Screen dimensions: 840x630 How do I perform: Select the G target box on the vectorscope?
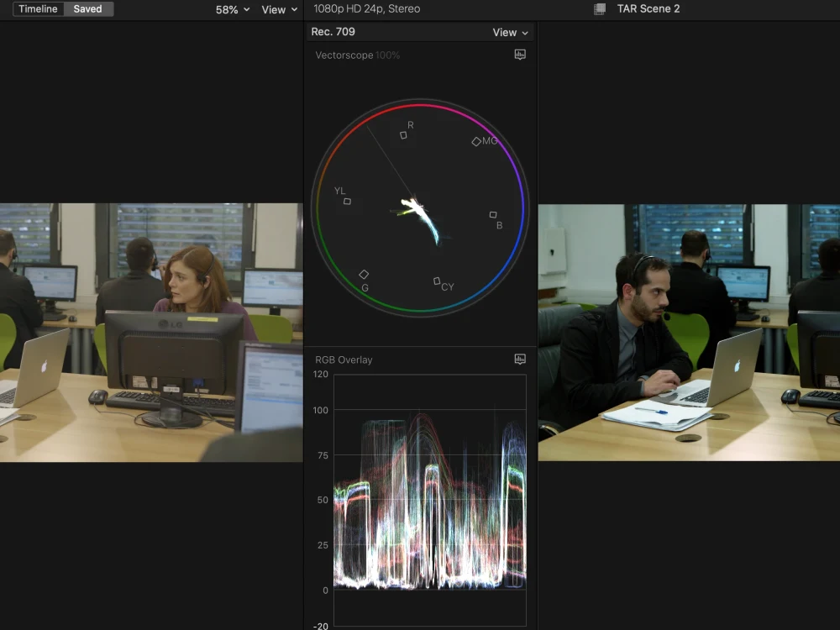(364, 273)
